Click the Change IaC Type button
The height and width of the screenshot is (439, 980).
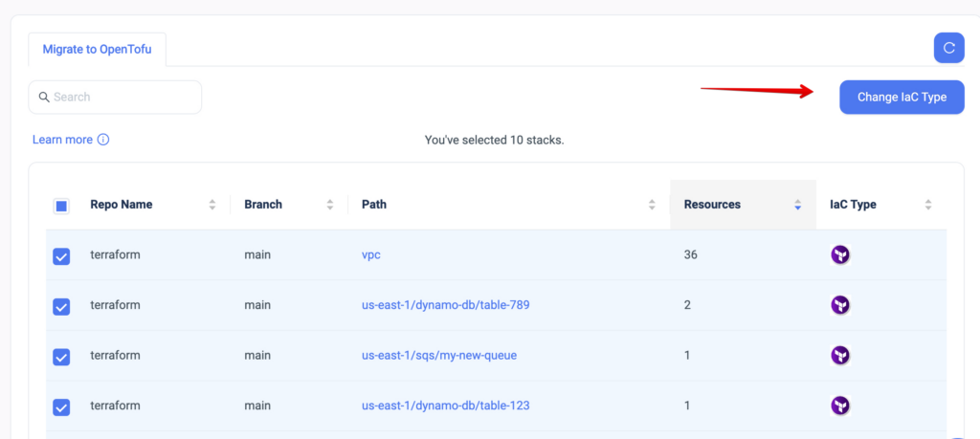pyautogui.click(x=902, y=97)
